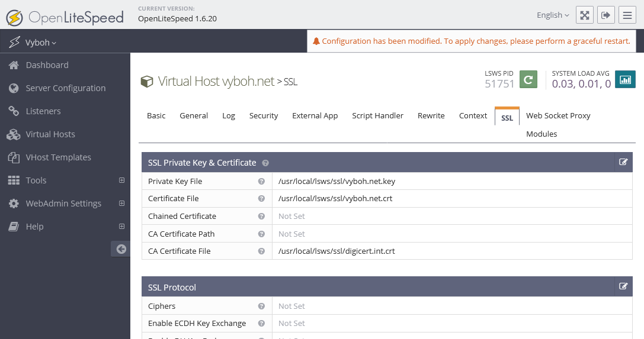
Task: Switch to the Script Handler tab
Action: pyautogui.click(x=377, y=115)
